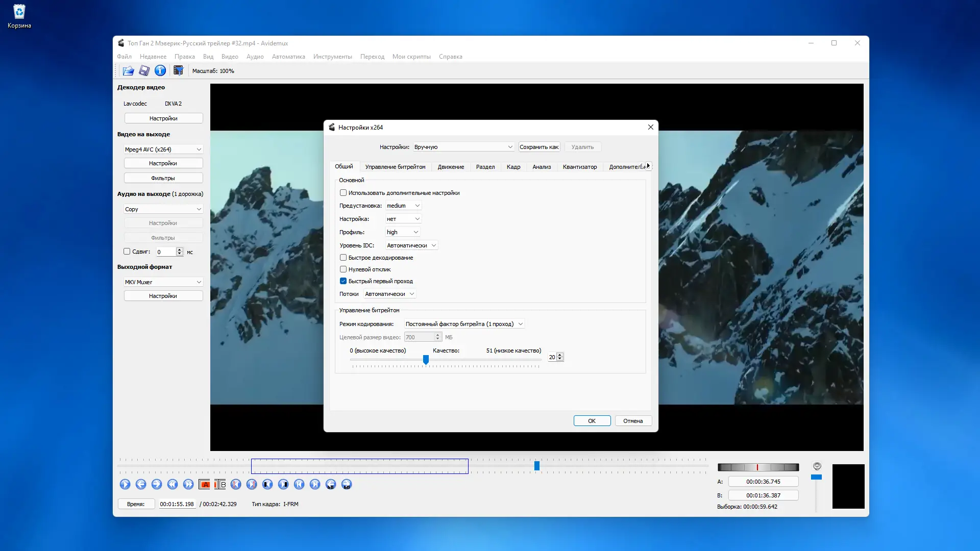Enable 'Использовать дополнительные настройки' checkbox
Viewport: 980px width, 551px height.
click(x=344, y=193)
